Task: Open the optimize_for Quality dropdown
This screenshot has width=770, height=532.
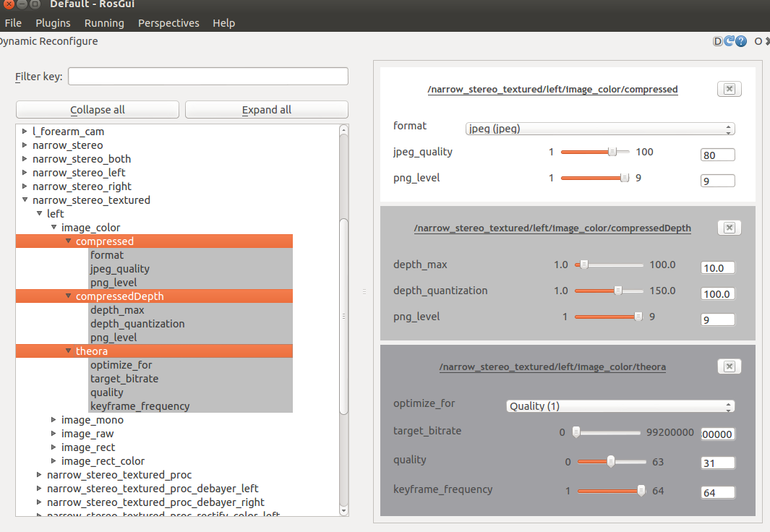Action: coord(620,406)
